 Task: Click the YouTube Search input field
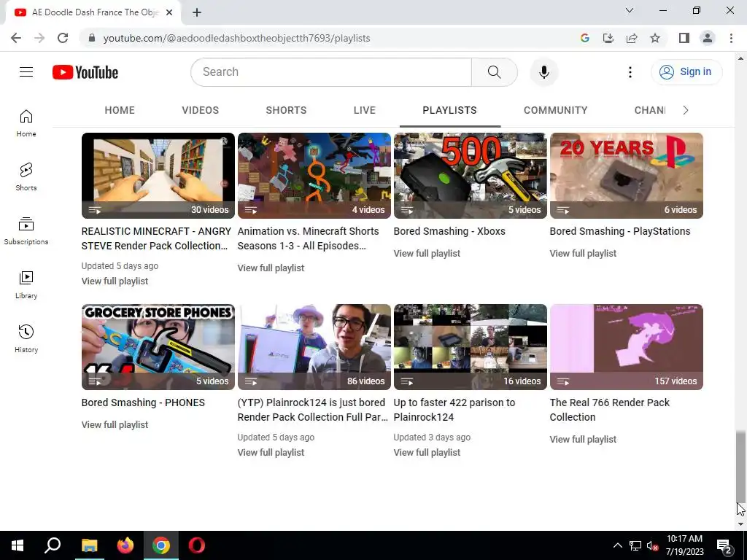(x=332, y=72)
